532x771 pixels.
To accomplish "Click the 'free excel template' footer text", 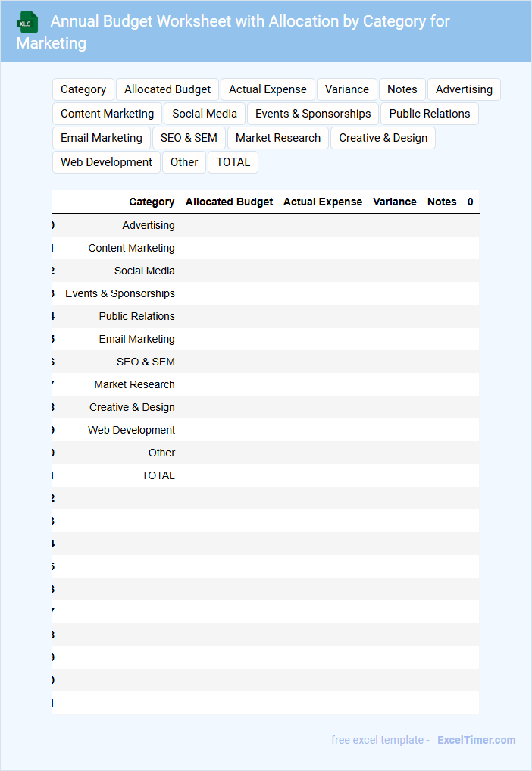I will coord(377,740).
